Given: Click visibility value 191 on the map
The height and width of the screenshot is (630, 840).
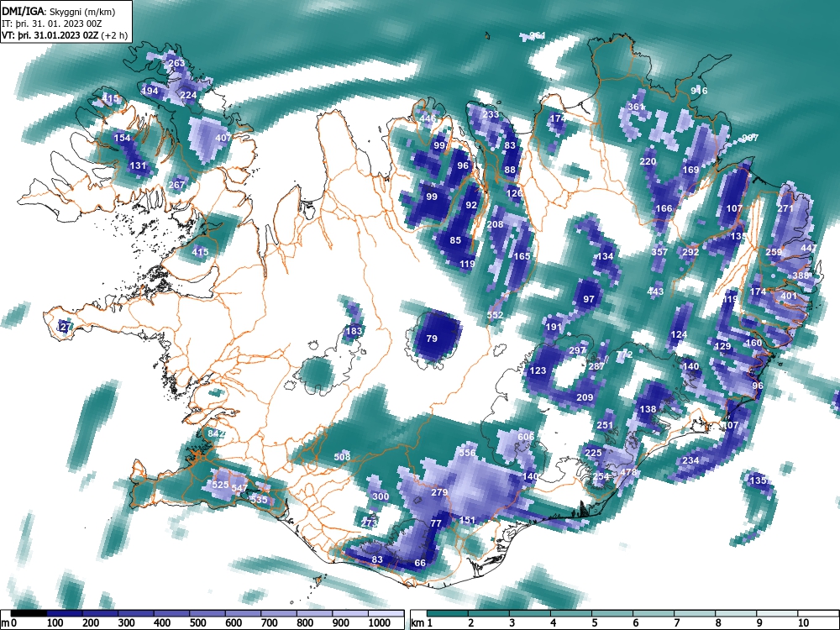Looking at the screenshot, I should [x=554, y=327].
